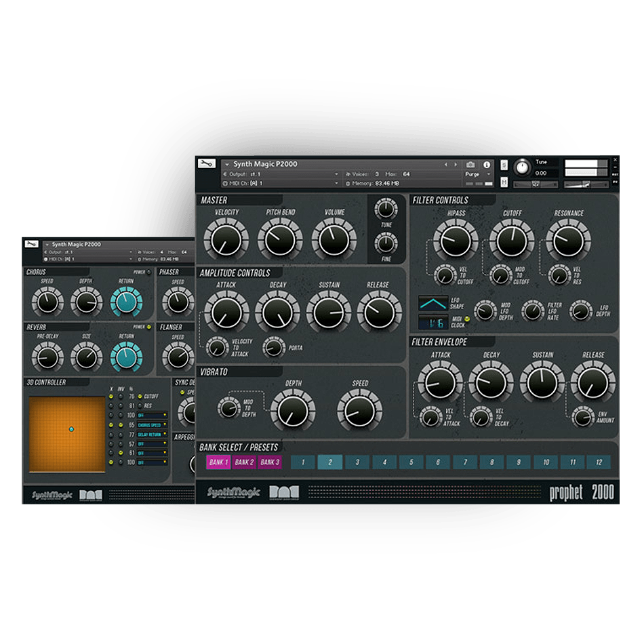This screenshot has width=644, height=644.
Task: Click the orange 3D Controller XY pad
Action: click(67, 434)
